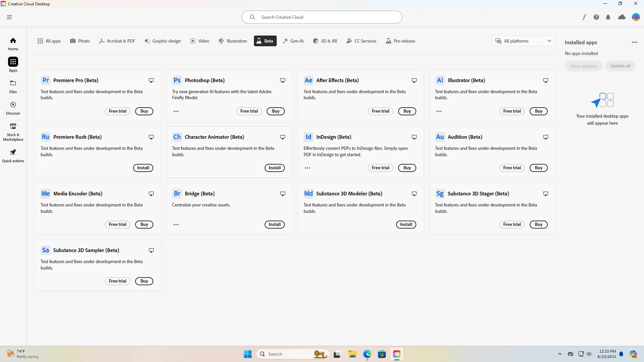
Task: Install Character Animator (Beta)
Action: (x=274, y=168)
